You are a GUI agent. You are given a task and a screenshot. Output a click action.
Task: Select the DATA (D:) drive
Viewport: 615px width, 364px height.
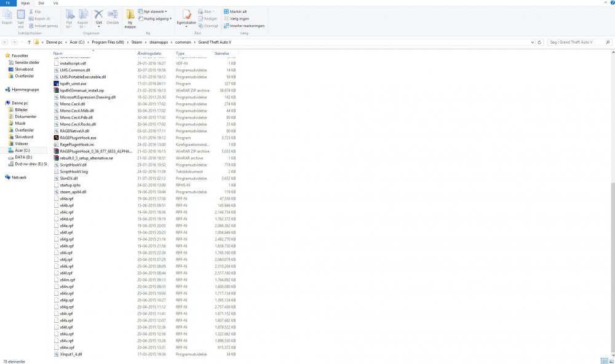pyautogui.click(x=23, y=157)
